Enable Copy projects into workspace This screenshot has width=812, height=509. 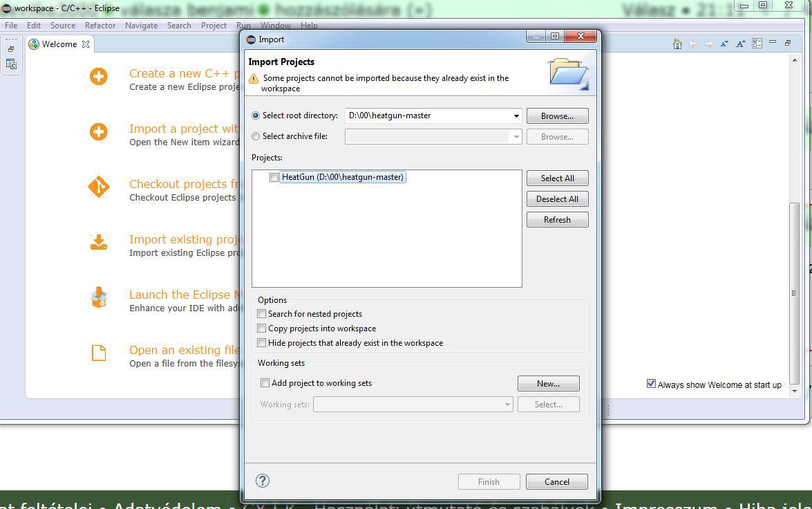click(x=261, y=328)
